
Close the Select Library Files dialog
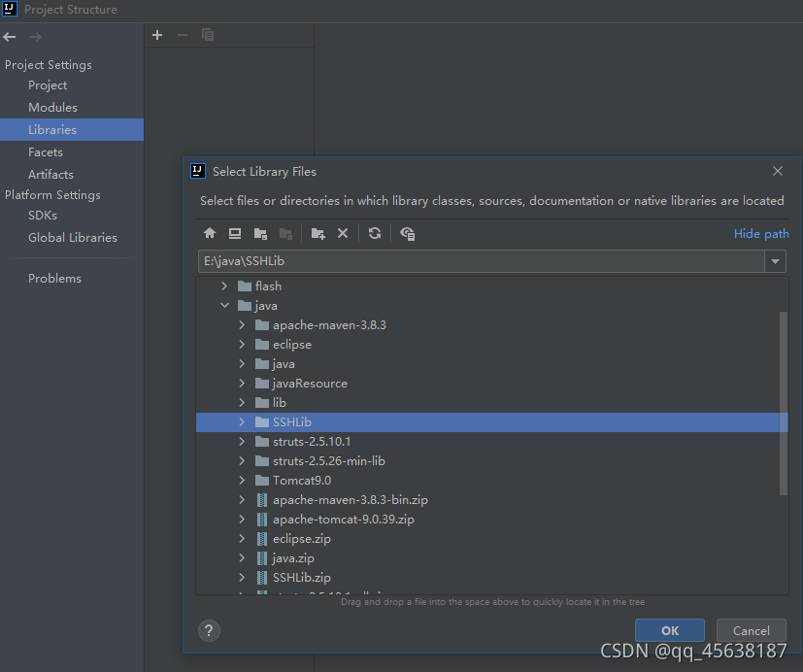pyautogui.click(x=778, y=171)
